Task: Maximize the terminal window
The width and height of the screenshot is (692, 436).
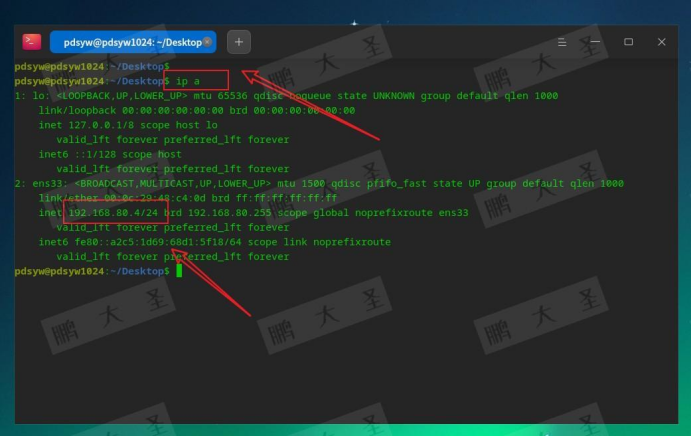Action: (x=628, y=42)
